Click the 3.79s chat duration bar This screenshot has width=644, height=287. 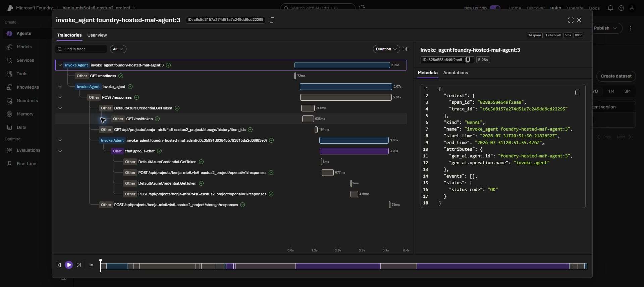[354, 151]
